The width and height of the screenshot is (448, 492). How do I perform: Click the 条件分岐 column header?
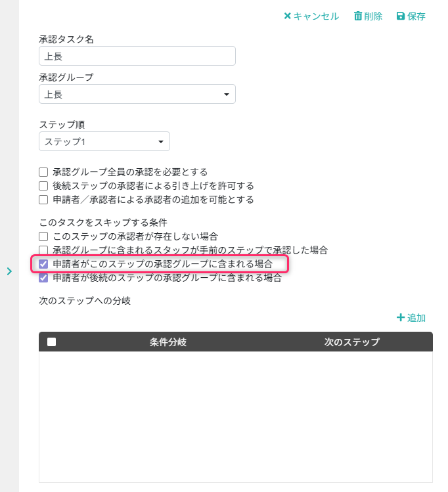[168, 342]
